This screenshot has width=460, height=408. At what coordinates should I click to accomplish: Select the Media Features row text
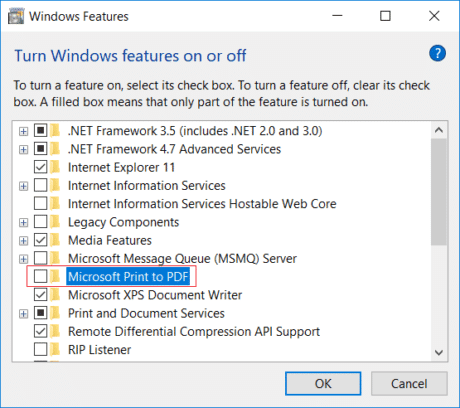110,240
